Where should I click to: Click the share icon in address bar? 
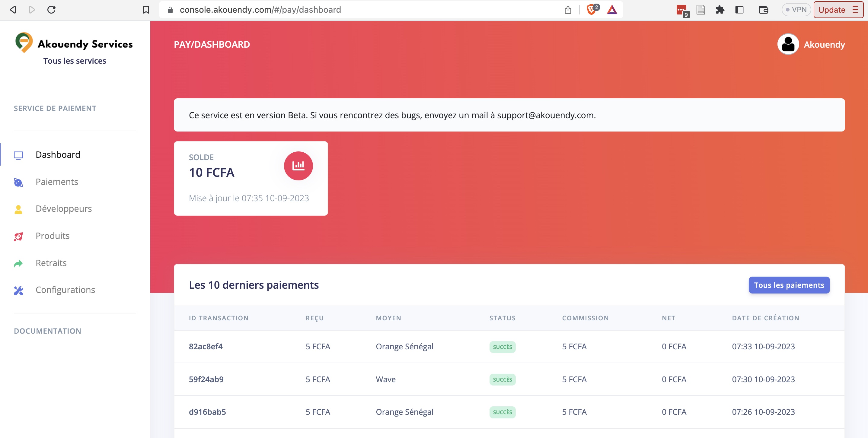[568, 10]
